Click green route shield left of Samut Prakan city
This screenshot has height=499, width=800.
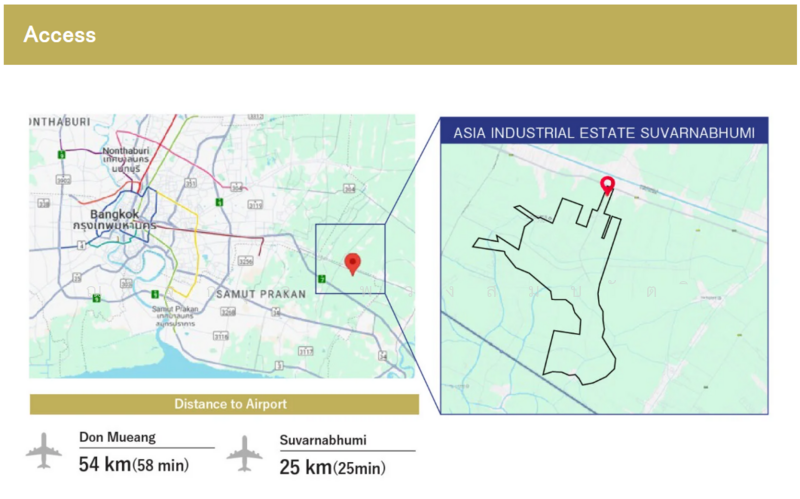click(x=155, y=294)
